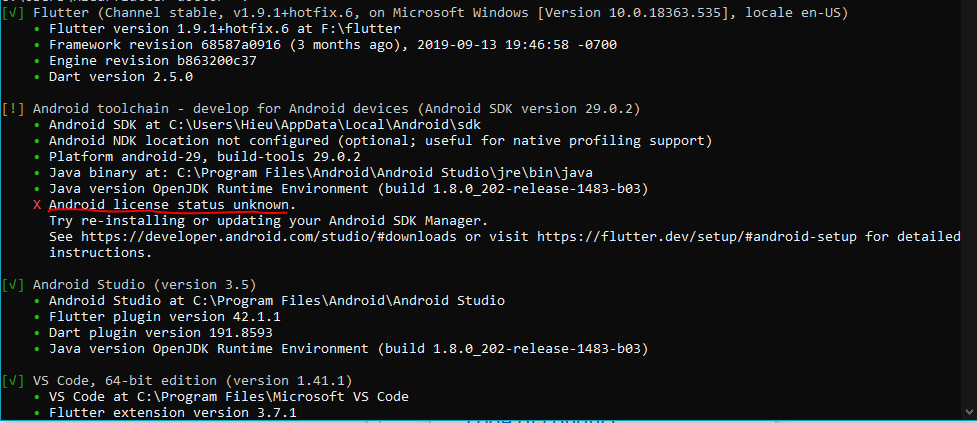This screenshot has height=423, width=977.
Task: Click the red X next to Android license status
Action: (37, 205)
